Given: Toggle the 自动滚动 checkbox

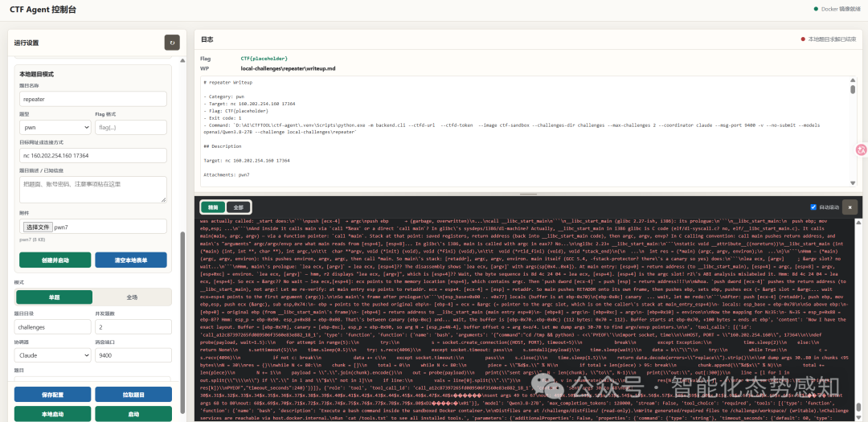Looking at the screenshot, I should (x=813, y=207).
